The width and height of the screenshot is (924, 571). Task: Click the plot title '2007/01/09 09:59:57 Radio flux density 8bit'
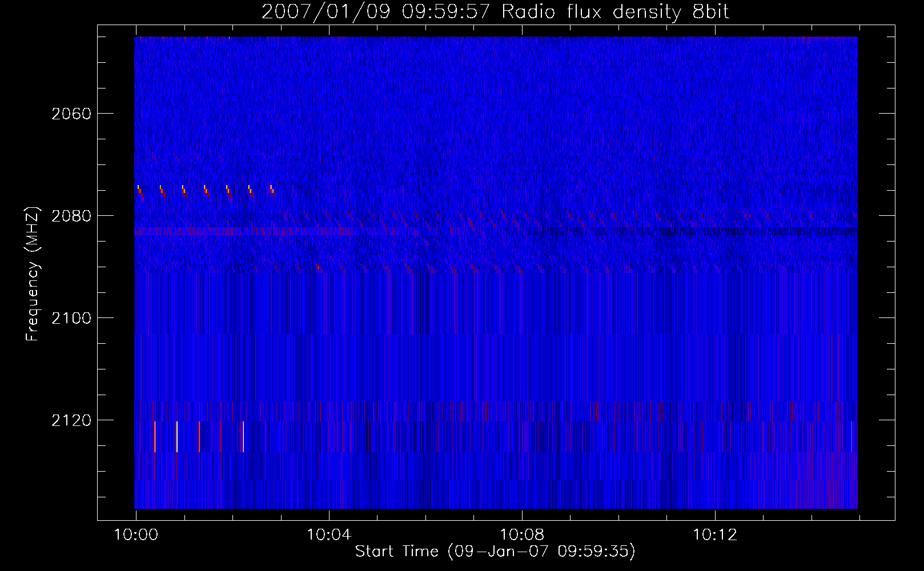click(496, 12)
